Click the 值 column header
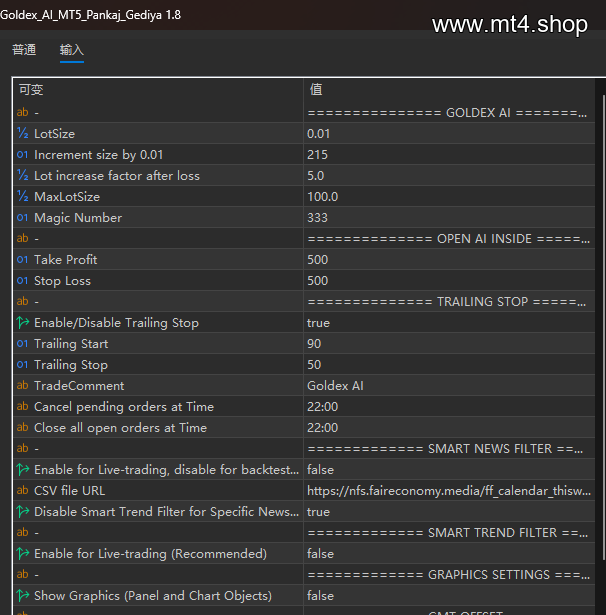 316,89
